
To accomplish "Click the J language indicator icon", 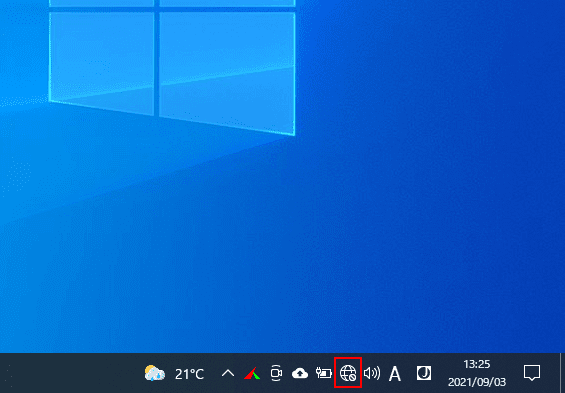I will pyautogui.click(x=423, y=373).
